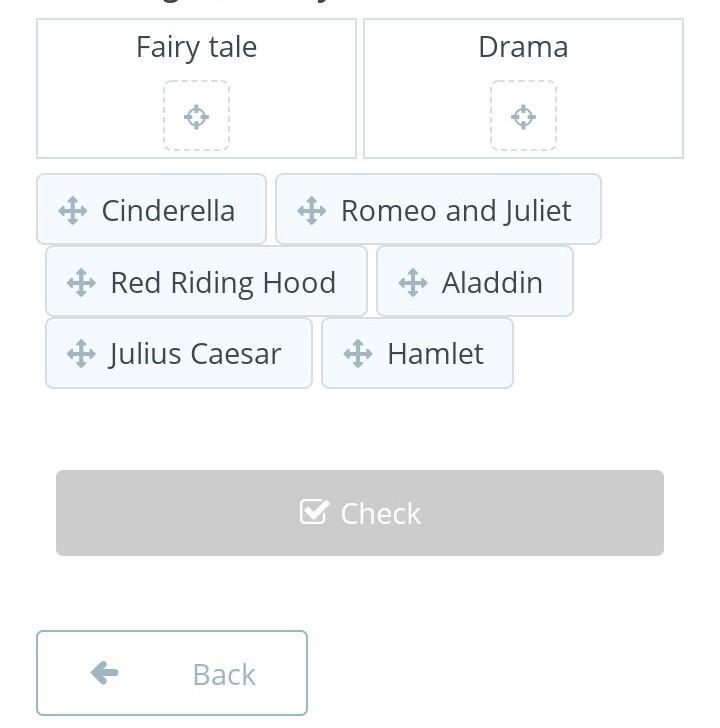Select the Aladdin draggable item
720x728 pixels.
coord(475,281)
